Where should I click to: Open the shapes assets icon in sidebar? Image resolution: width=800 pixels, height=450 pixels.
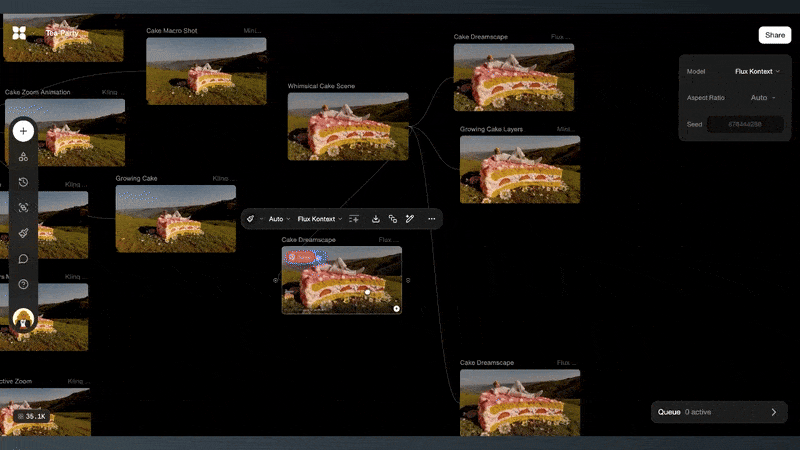[x=23, y=157]
